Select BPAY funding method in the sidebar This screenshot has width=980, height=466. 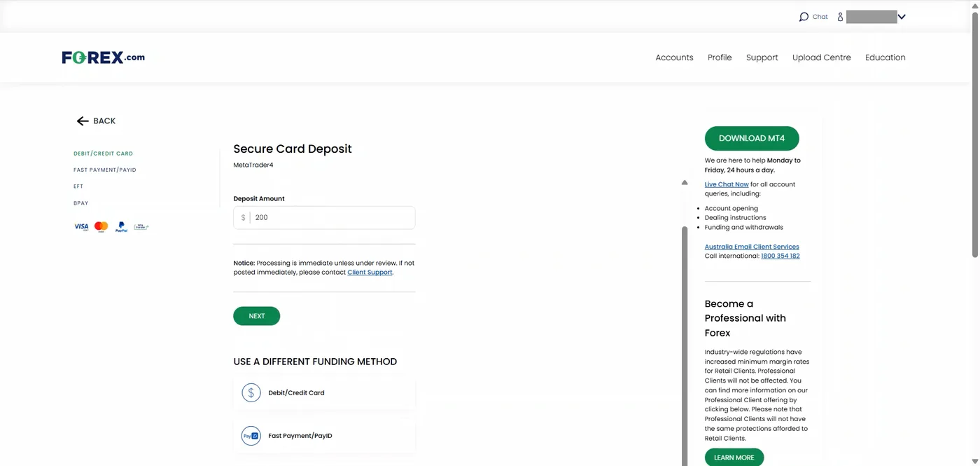point(81,203)
